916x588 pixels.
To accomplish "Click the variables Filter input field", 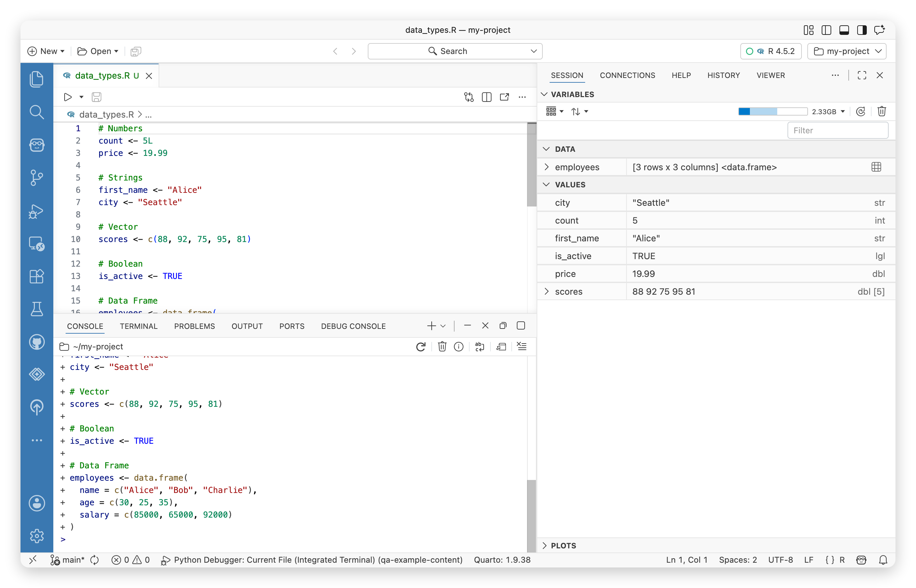I will click(x=837, y=131).
